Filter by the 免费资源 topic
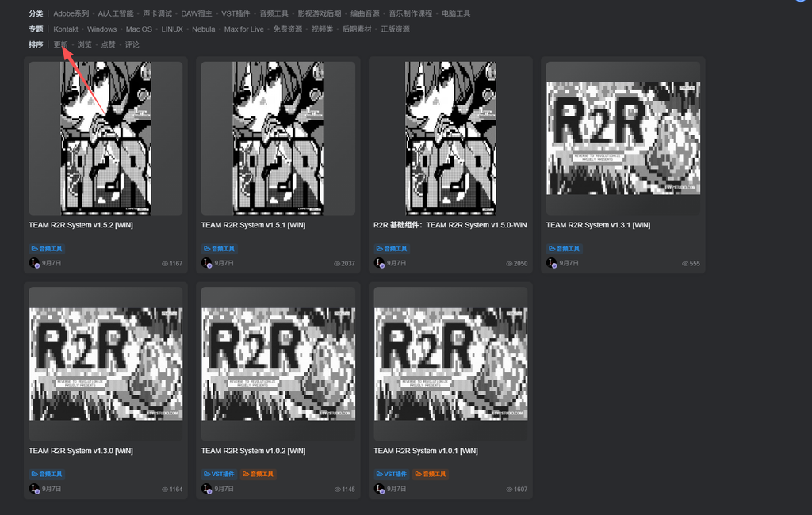The image size is (812, 515). tap(287, 29)
